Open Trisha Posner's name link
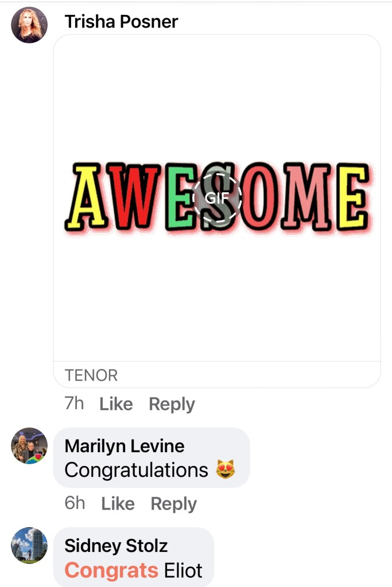This screenshot has width=392, height=587. [x=121, y=22]
